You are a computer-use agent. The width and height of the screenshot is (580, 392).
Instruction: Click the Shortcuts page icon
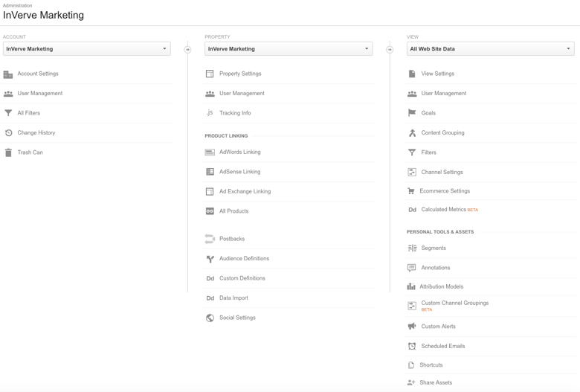click(411, 365)
